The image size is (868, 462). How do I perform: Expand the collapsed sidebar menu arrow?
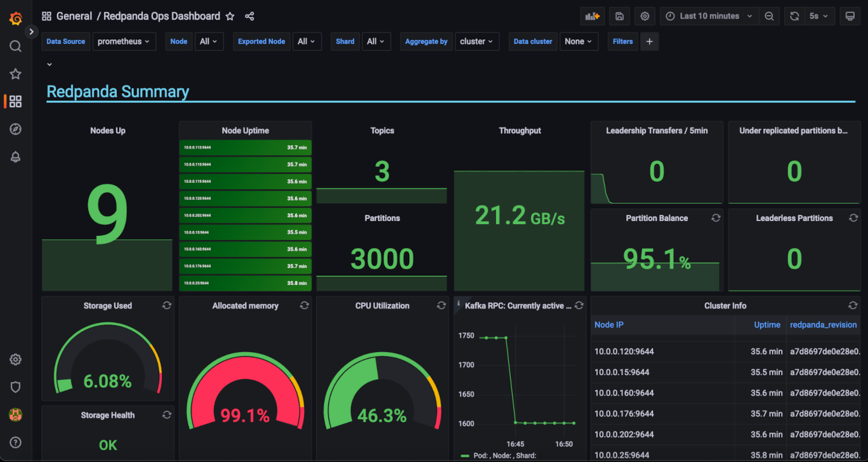coord(32,31)
